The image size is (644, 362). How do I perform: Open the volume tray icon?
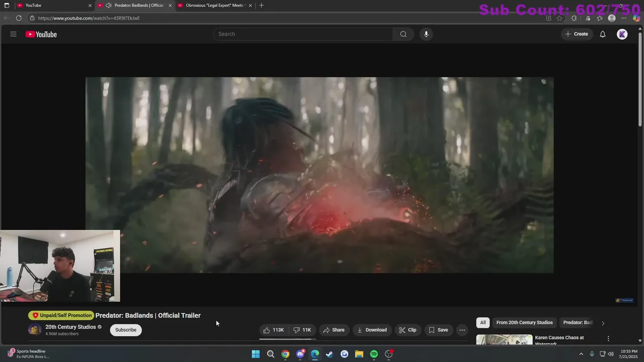tap(611, 354)
